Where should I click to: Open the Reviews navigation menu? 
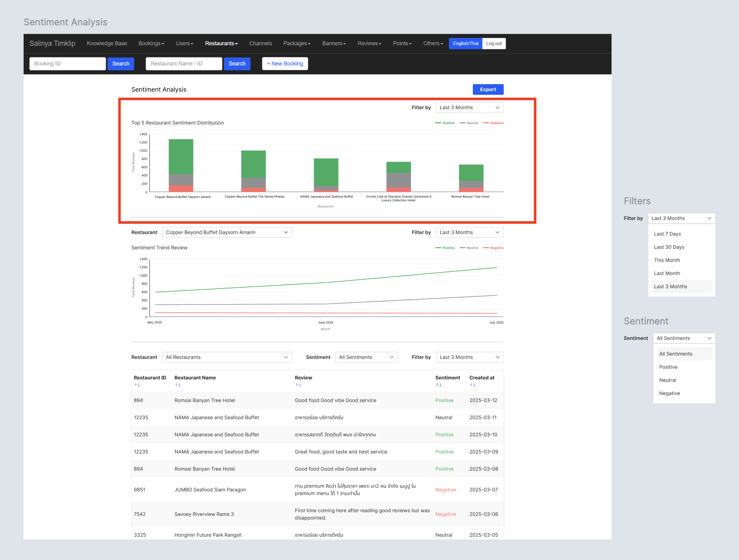pyautogui.click(x=369, y=44)
